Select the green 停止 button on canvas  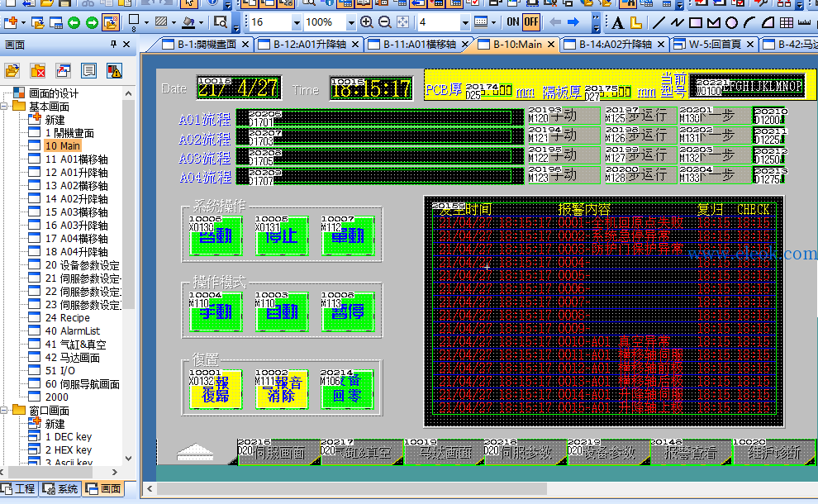click(x=282, y=235)
